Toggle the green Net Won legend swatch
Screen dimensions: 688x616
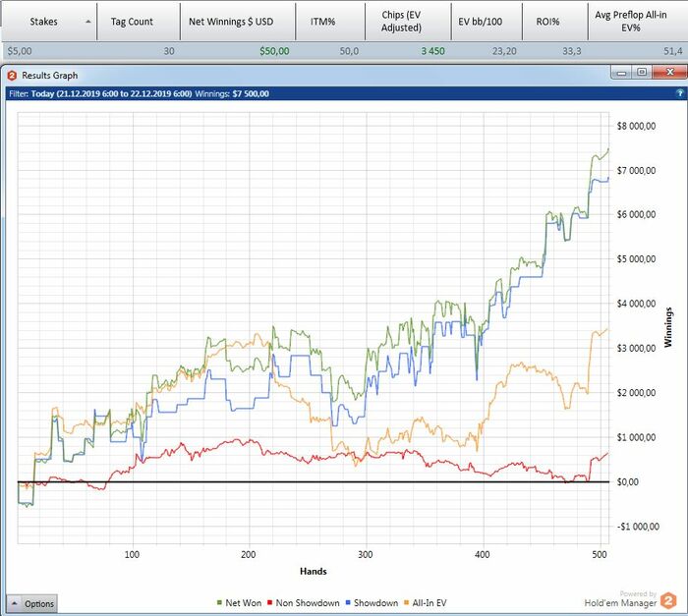click(219, 603)
